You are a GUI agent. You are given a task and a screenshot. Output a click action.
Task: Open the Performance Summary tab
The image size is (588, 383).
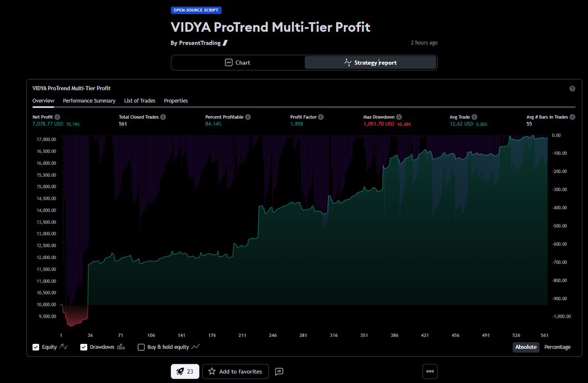[x=89, y=101]
